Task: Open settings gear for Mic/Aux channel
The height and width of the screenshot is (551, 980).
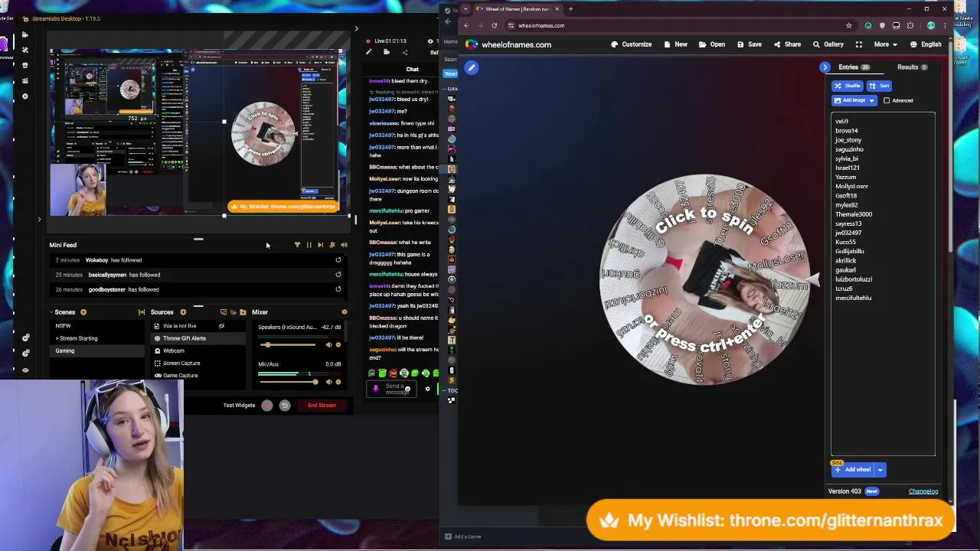Action: click(338, 381)
